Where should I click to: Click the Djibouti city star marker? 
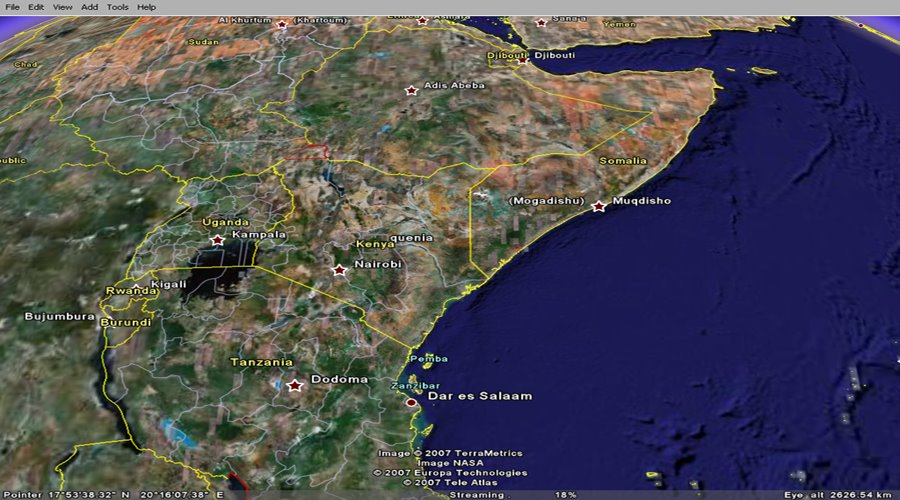(522, 60)
